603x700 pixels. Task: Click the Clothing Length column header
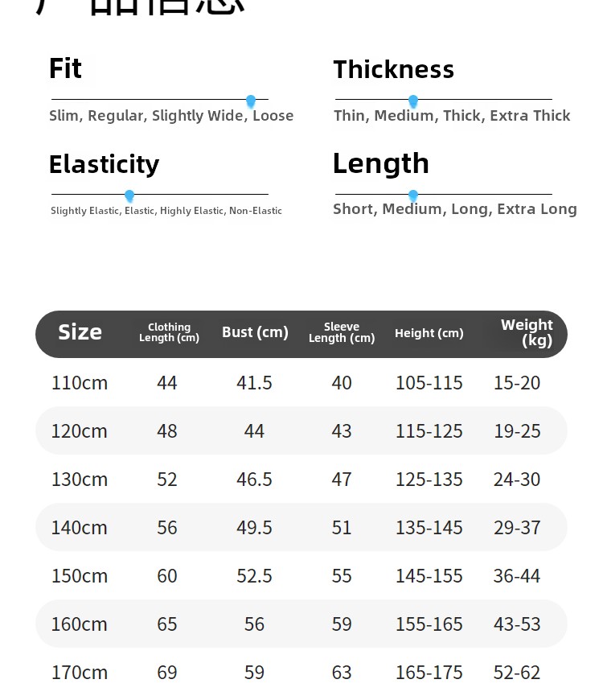coord(169,332)
